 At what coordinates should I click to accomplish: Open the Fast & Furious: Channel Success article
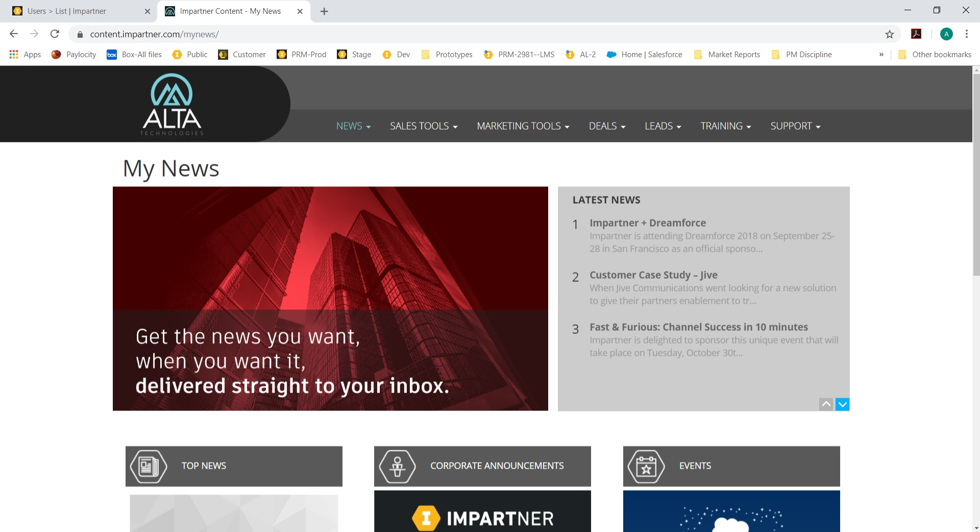click(699, 327)
